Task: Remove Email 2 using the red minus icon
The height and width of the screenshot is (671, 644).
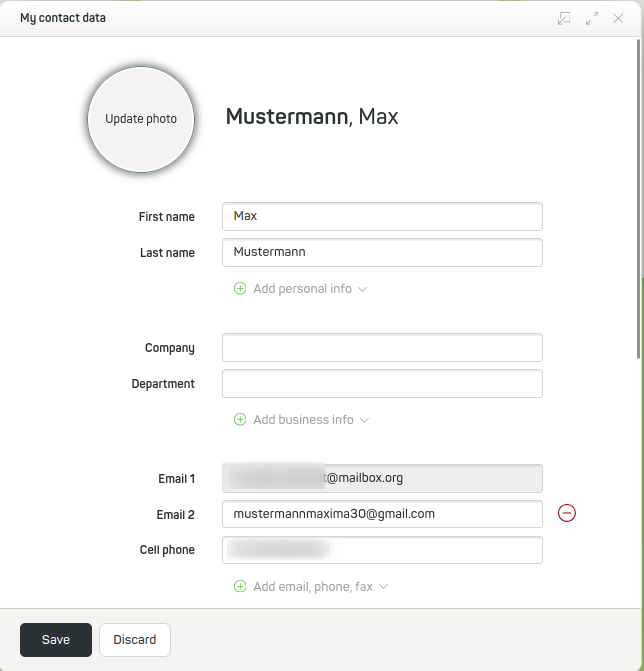Action: [x=567, y=514]
